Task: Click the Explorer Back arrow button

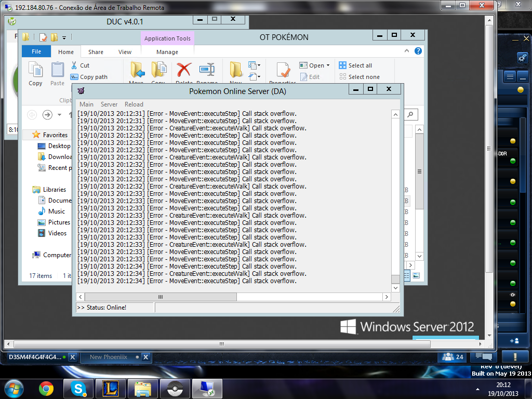Action: pyautogui.click(x=32, y=115)
